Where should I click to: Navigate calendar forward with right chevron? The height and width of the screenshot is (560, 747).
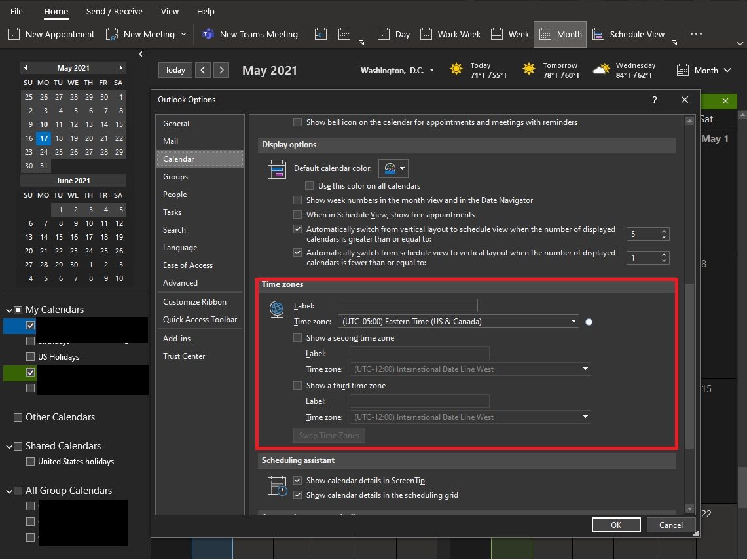pos(221,71)
